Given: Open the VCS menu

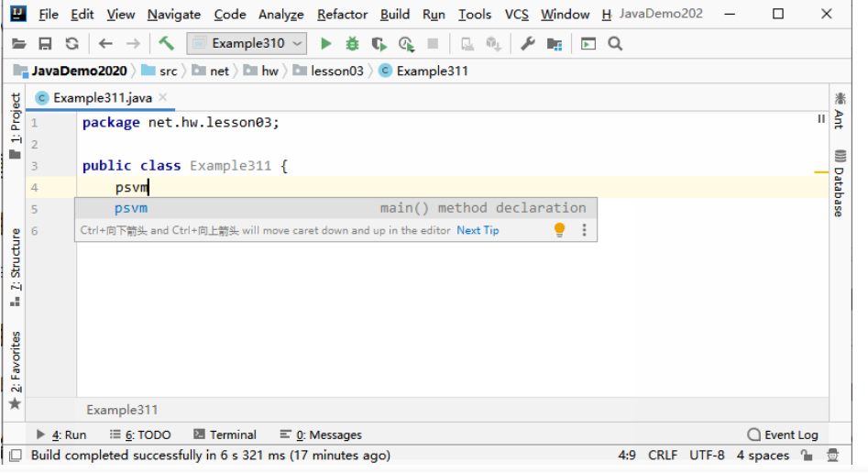Looking at the screenshot, I should 516,15.
